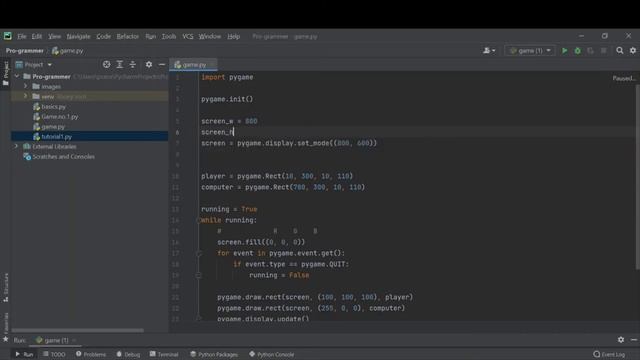The height and width of the screenshot is (360, 640).
Task: Expand External Libraries node
Action: [x=17, y=146]
